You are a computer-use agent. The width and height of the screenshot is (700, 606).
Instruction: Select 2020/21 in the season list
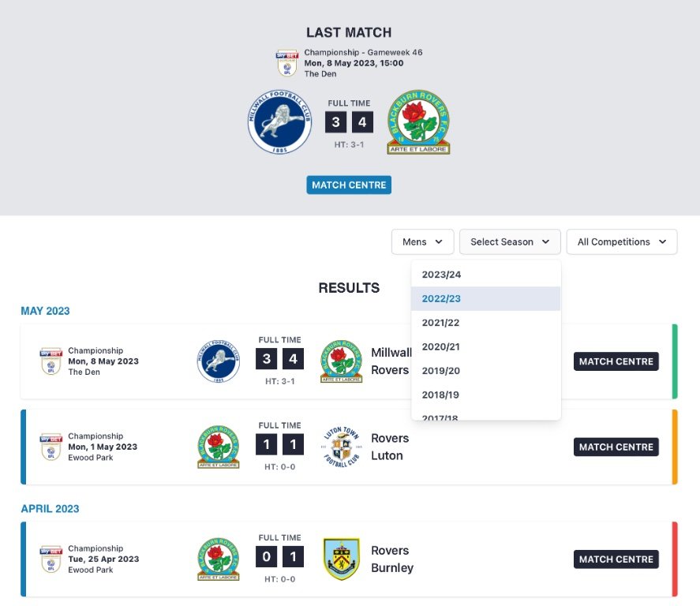(441, 346)
